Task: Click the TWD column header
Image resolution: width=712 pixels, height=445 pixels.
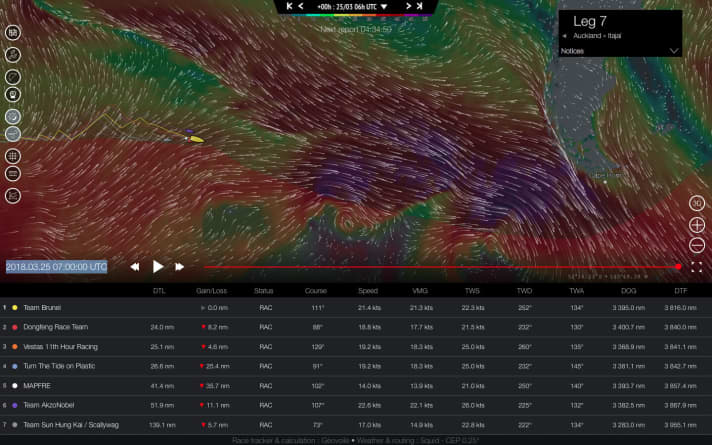Action: pos(524,291)
